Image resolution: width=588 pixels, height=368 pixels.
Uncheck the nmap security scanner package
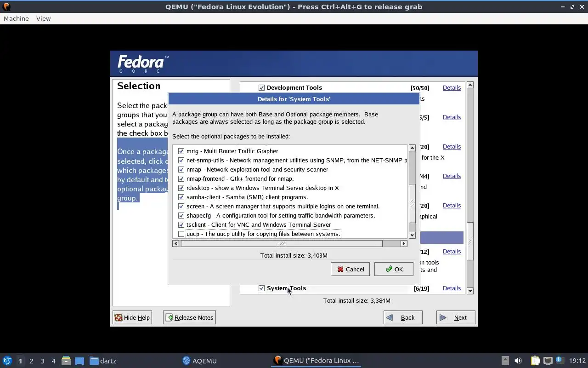click(181, 169)
